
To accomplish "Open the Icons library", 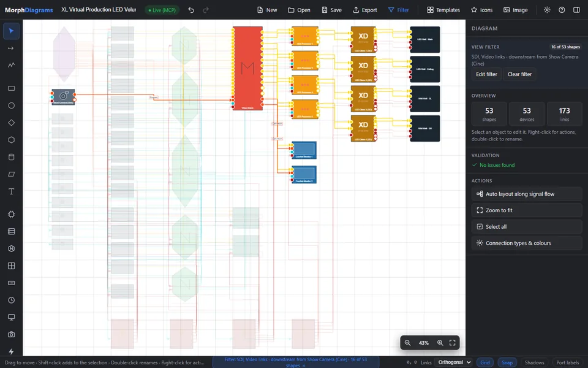I will point(482,10).
